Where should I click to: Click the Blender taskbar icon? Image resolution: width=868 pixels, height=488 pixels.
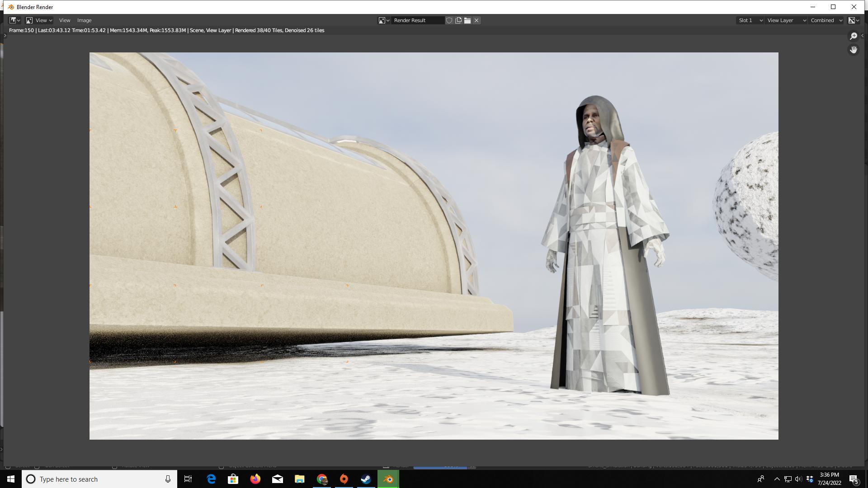click(388, 479)
